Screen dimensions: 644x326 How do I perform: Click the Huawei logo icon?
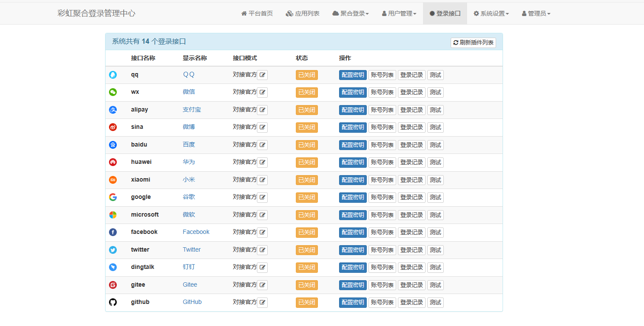(113, 162)
